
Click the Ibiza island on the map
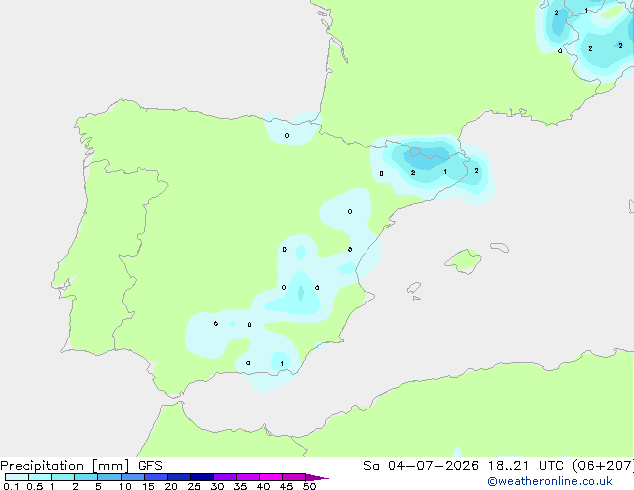414,287
